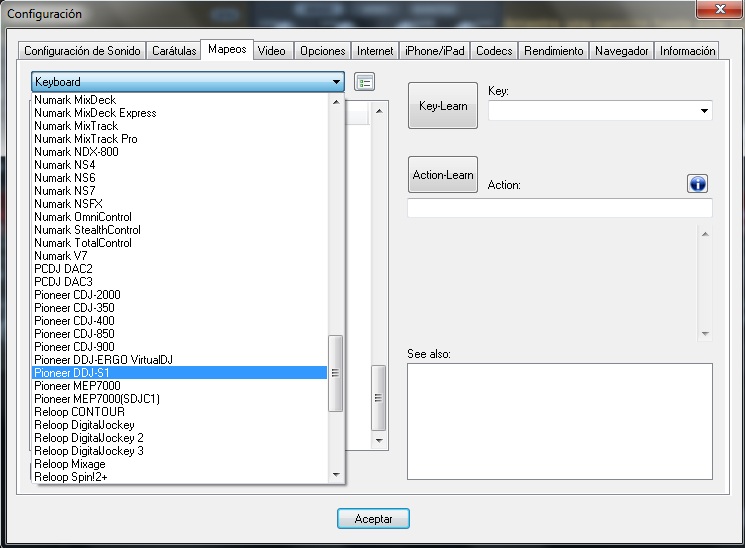Choose Reloop CONTOUR

(x=180, y=412)
